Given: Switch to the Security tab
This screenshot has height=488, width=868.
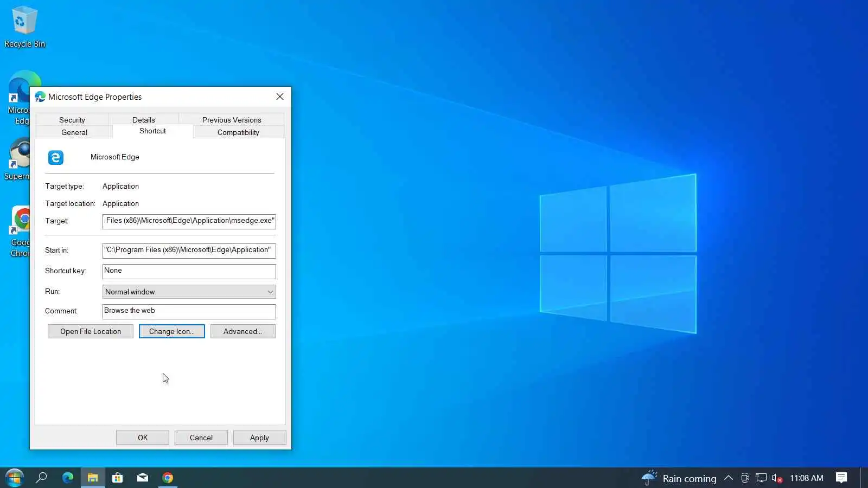Looking at the screenshot, I should [72, 120].
